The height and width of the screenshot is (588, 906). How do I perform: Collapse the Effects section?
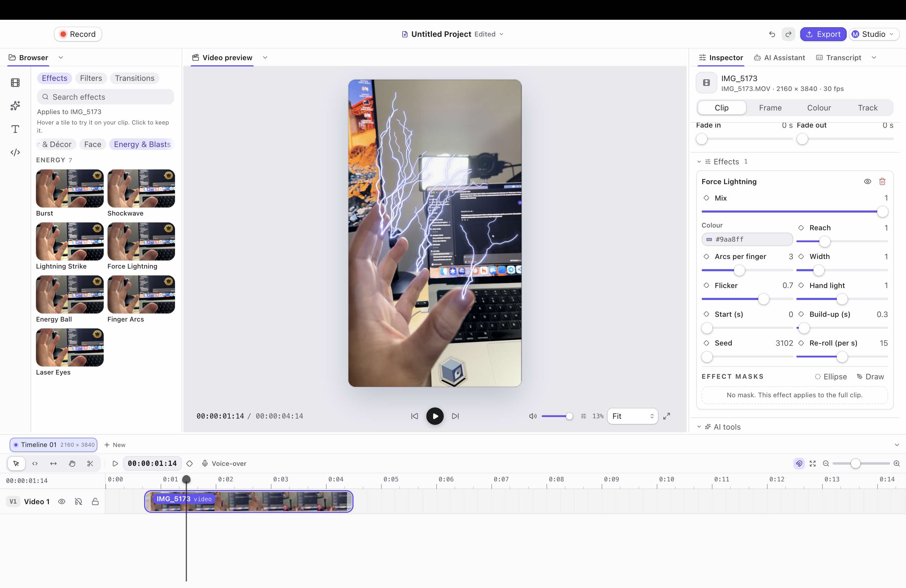tap(699, 162)
